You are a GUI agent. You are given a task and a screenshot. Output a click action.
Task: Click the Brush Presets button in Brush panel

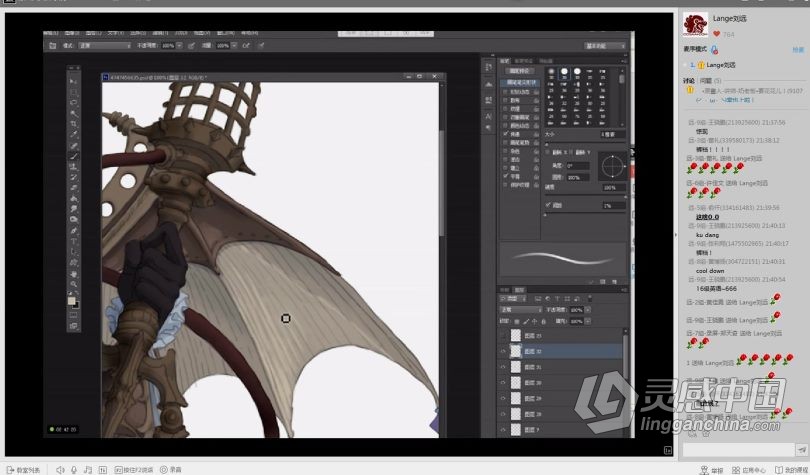click(x=520, y=71)
